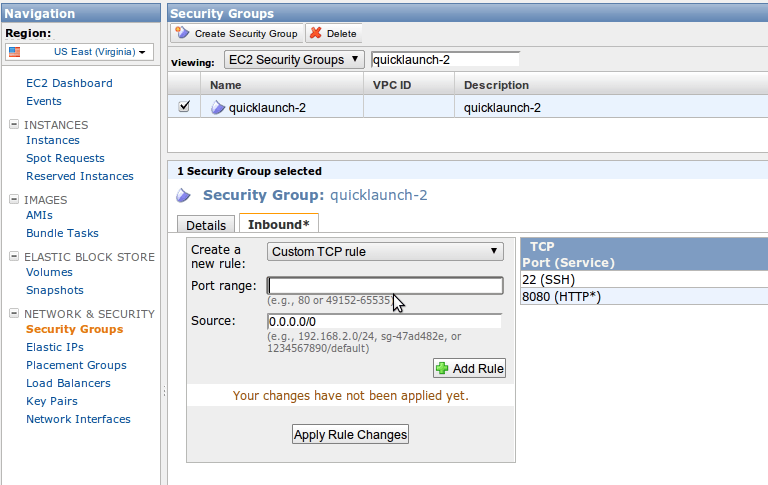768x485 pixels.
Task: Collapse the ELASTIC BLOCK STORE section
Action: [x=14, y=257]
